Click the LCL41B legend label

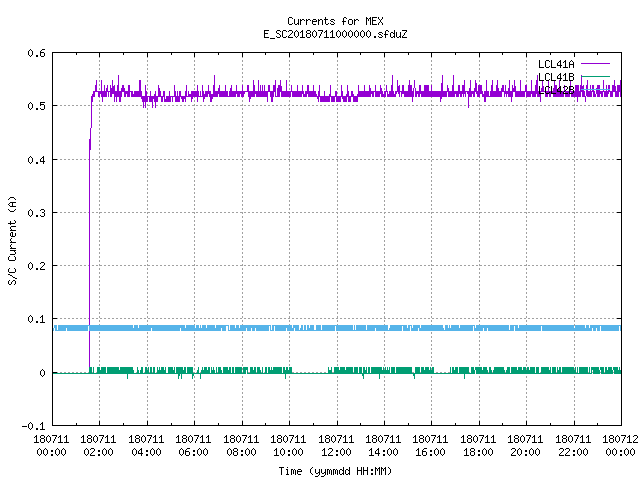556,77
